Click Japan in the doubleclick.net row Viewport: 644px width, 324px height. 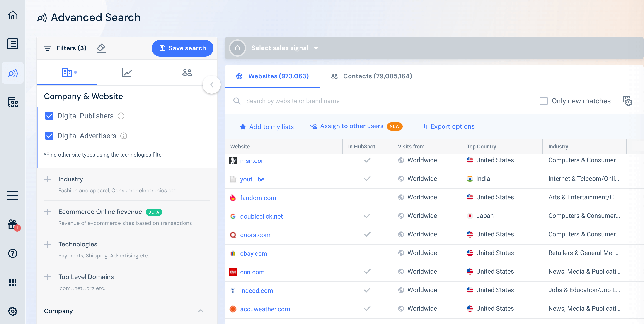(x=485, y=216)
